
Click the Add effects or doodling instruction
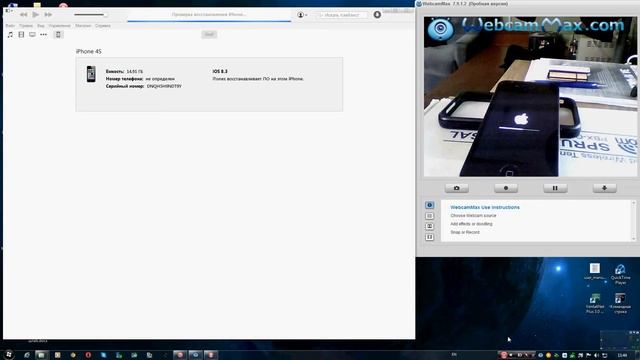[x=471, y=224]
